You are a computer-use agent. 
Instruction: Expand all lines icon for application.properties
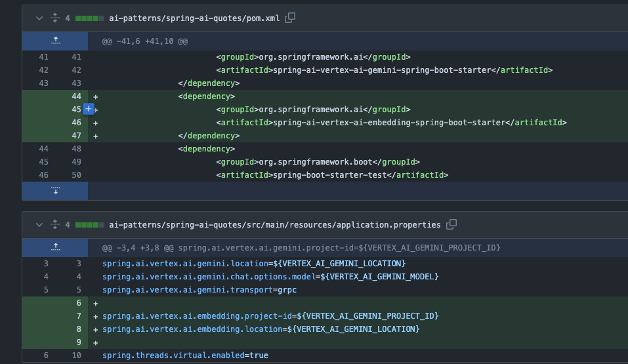(55, 225)
